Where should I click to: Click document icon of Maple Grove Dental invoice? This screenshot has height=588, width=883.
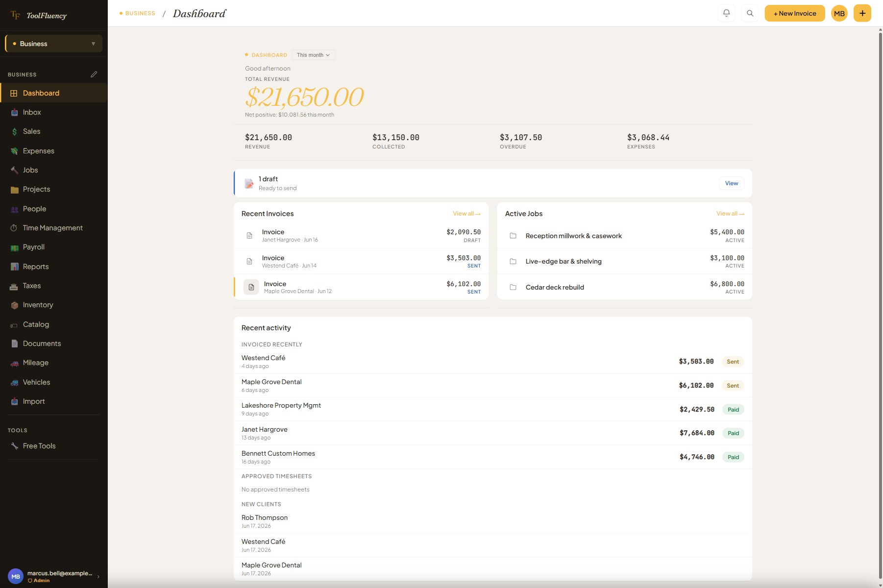251,287
